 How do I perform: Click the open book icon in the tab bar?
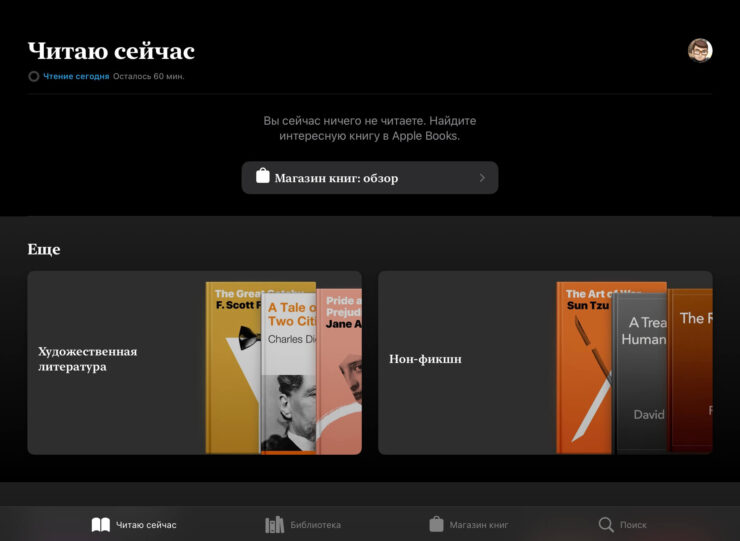(101, 525)
